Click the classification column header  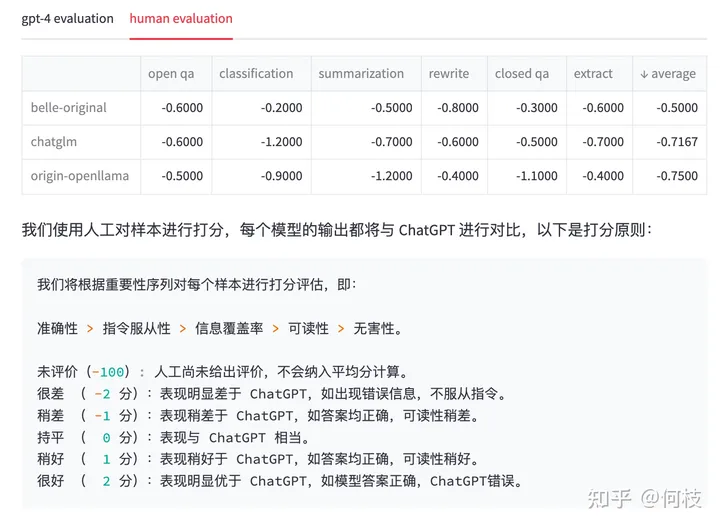256,73
